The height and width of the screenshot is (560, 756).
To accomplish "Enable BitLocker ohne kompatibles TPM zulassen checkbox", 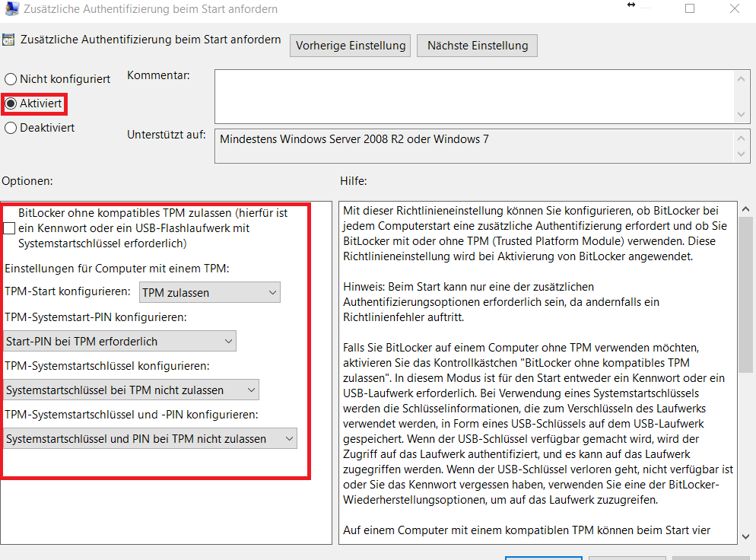I will [9, 228].
